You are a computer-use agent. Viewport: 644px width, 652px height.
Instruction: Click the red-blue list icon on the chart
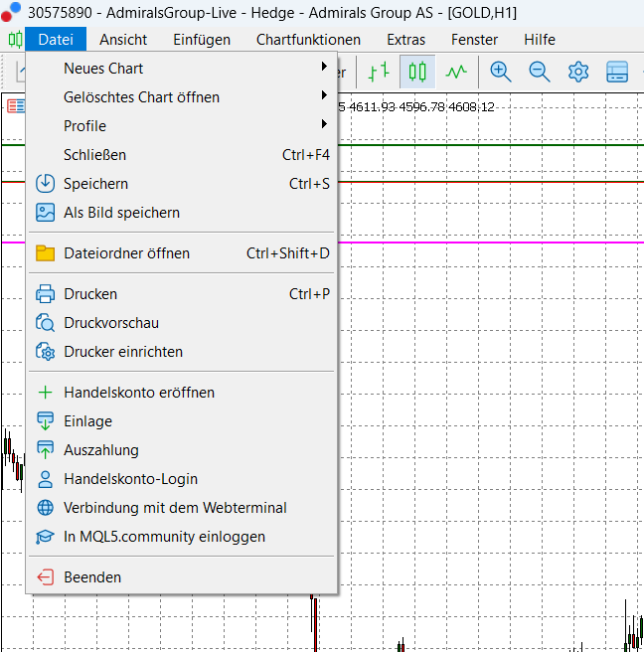(16, 106)
